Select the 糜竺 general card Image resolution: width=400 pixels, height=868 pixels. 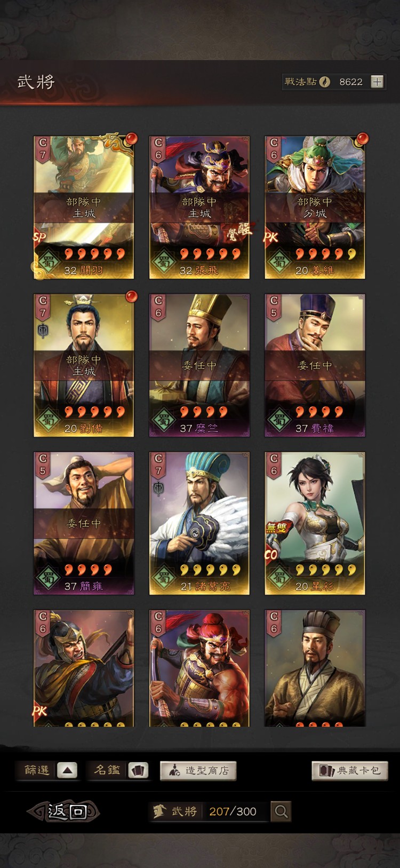click(x=199, y=365)
